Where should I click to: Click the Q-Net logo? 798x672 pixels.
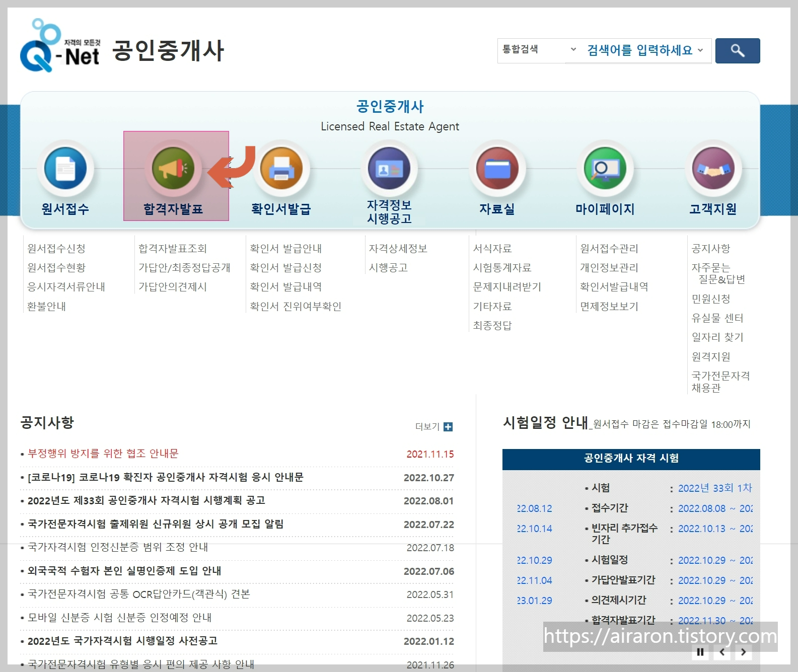(x=59, y=46)
